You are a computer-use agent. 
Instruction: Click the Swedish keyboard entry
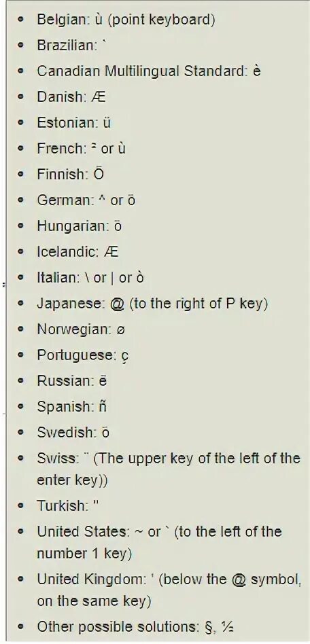pos(73,433)
